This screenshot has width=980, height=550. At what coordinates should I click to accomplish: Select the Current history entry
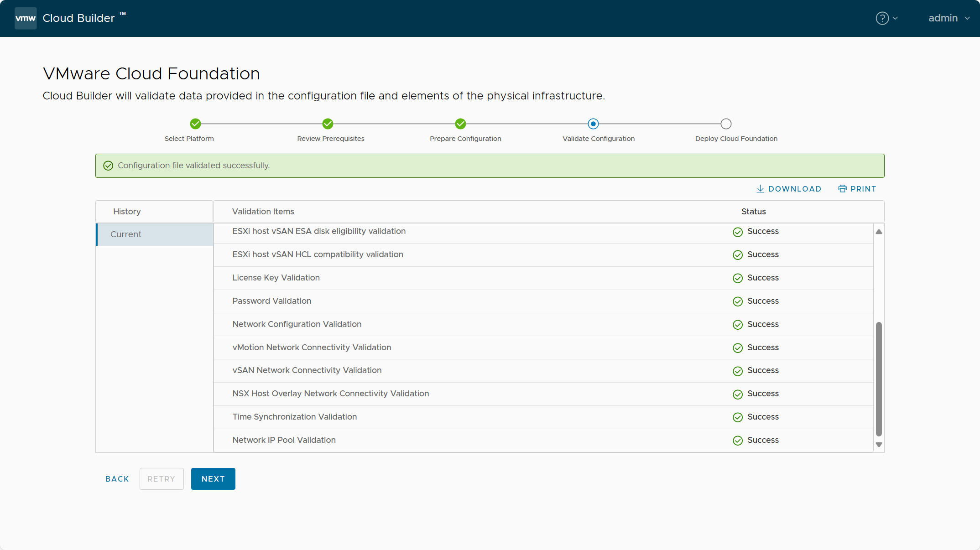click(x=155, y=234)
